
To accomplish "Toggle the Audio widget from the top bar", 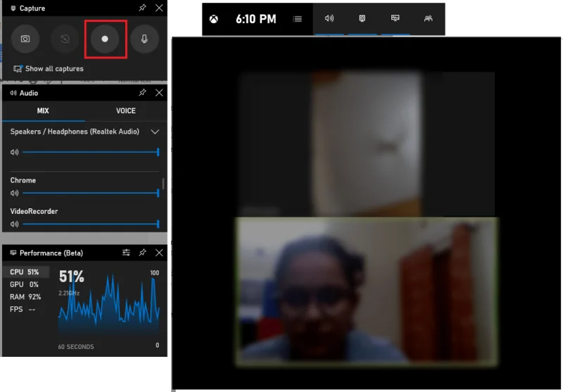I will (329, 19).
